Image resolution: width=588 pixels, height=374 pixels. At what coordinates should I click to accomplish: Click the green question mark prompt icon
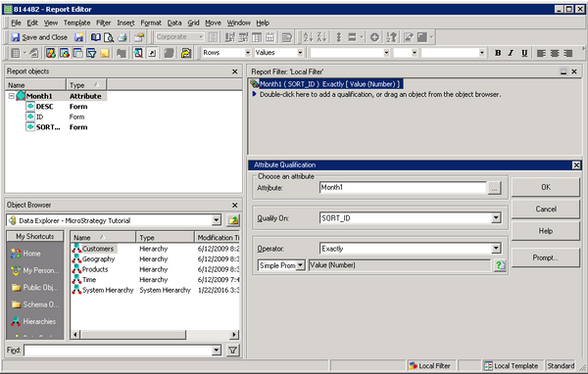pos(500,265)
